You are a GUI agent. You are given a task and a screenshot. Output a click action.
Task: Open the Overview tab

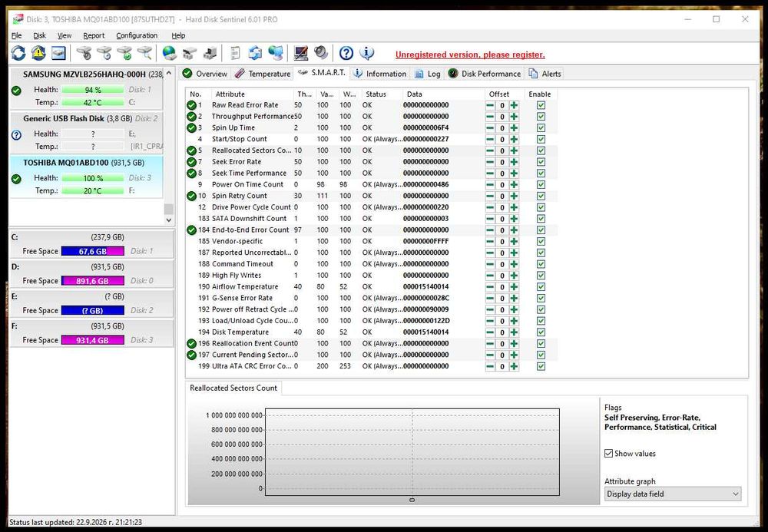click(205, 74)
